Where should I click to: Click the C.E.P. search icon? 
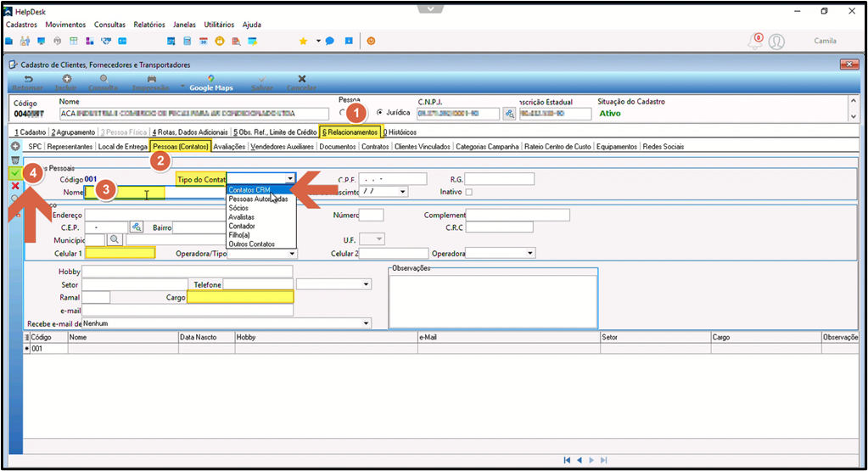coord(136,227)
